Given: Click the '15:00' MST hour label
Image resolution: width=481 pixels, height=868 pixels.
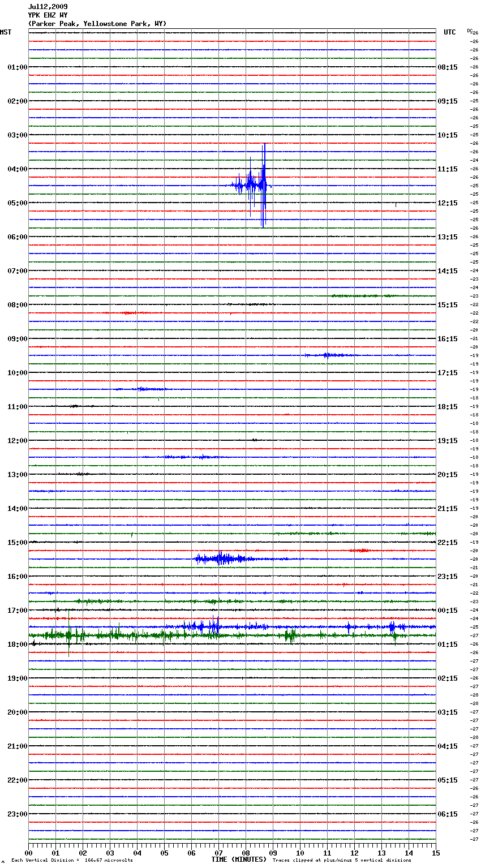Looking at the screenshot, I should tap(18, 543).
